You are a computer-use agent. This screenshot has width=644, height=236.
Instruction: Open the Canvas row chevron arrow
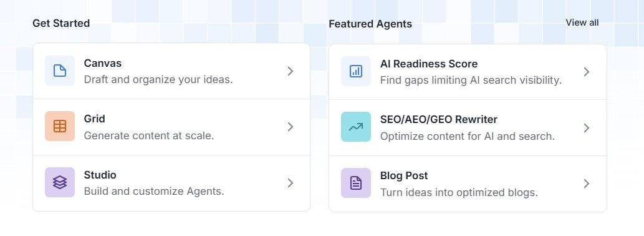coord(291,71)
